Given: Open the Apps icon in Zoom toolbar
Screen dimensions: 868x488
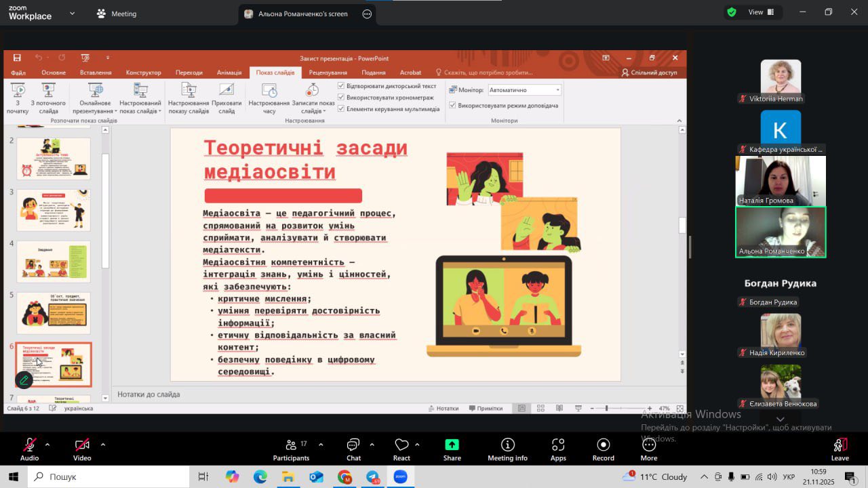Looking at the screenshot, I should coord(558,445).
